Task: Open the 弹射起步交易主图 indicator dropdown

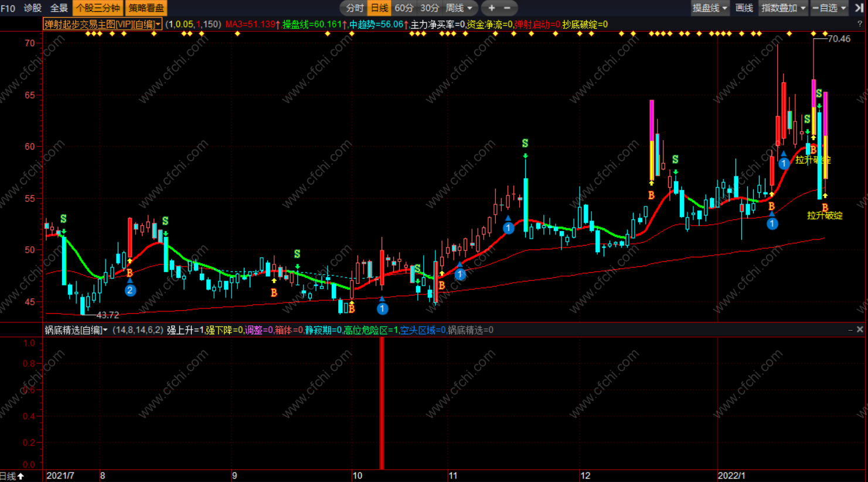Action: click(103, 24)
